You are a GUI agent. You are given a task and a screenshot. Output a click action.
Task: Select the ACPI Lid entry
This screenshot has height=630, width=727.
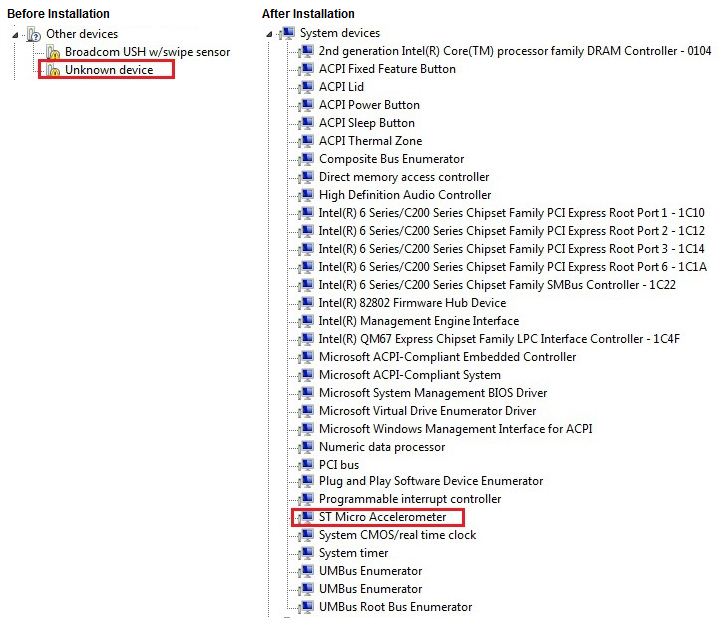341,87
